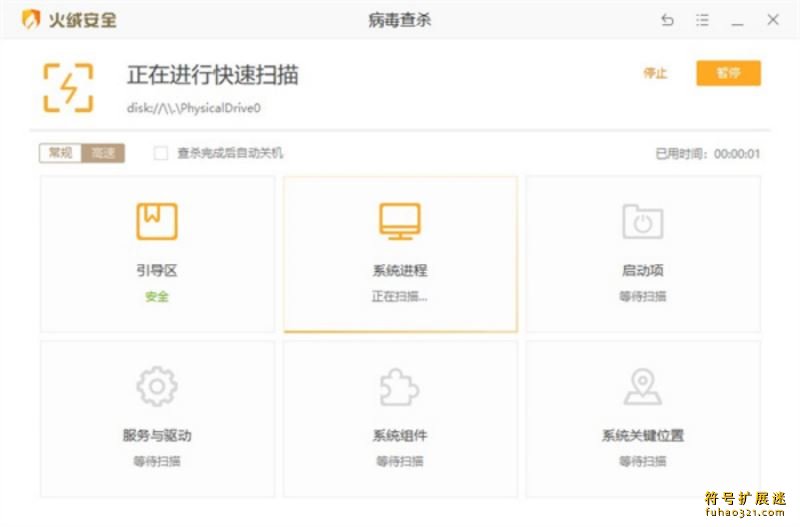
Task: Switch scan speed to 高速 mode
Action: tap(103, 153)
